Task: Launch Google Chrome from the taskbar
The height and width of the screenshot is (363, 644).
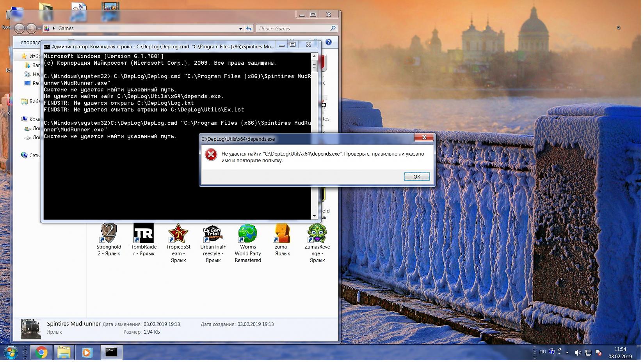Action: 41,352
